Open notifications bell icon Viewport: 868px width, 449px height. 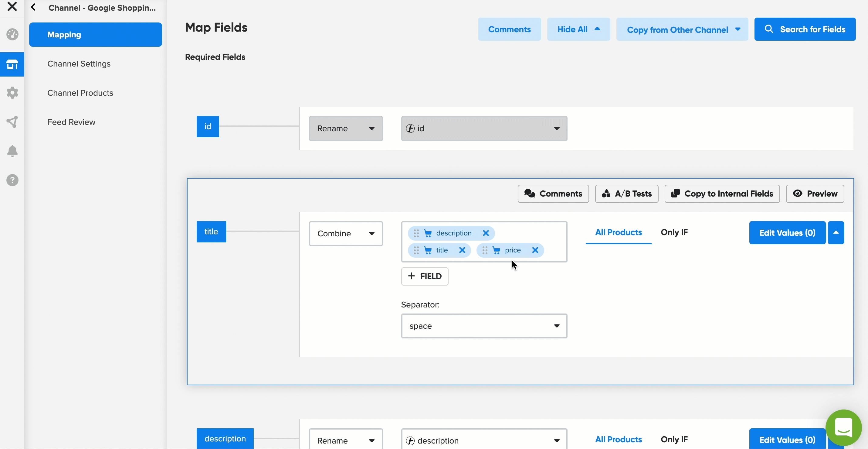[x=12, y=151]
